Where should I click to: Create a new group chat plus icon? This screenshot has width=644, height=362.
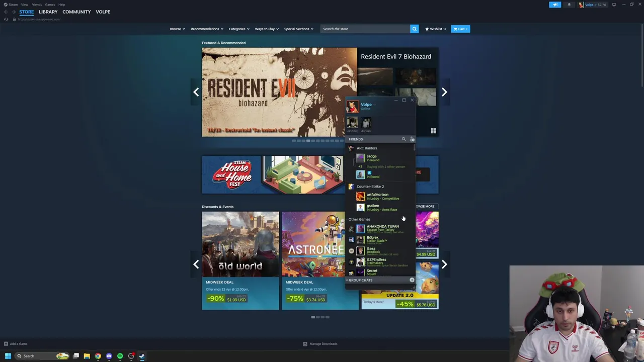(x=412, y=280)
